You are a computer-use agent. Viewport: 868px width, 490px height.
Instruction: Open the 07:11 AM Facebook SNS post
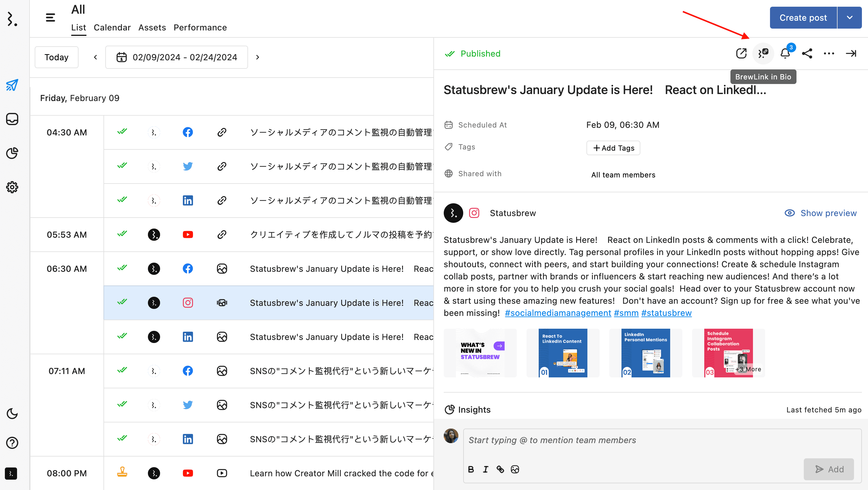(x=268, y=371)
